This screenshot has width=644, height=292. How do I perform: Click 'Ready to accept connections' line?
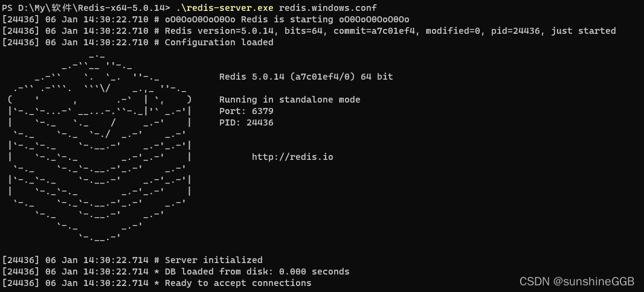(x=156, y=282)
